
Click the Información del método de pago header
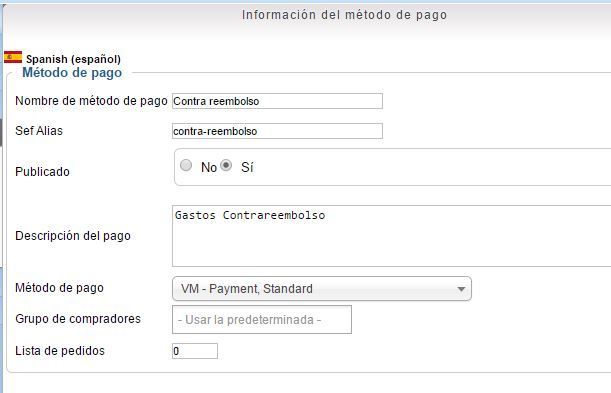tap(344, 15)
